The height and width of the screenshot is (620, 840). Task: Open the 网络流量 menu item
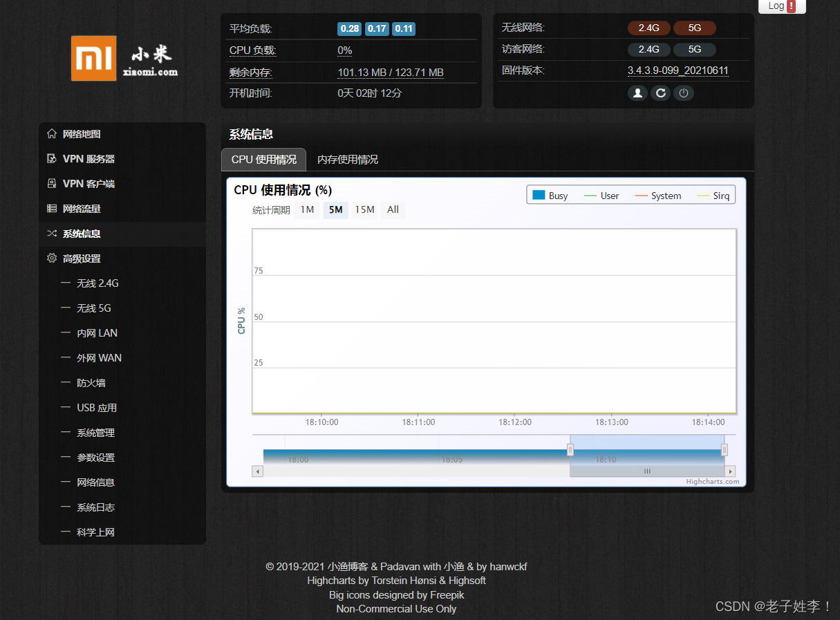[x=122, y=209]
